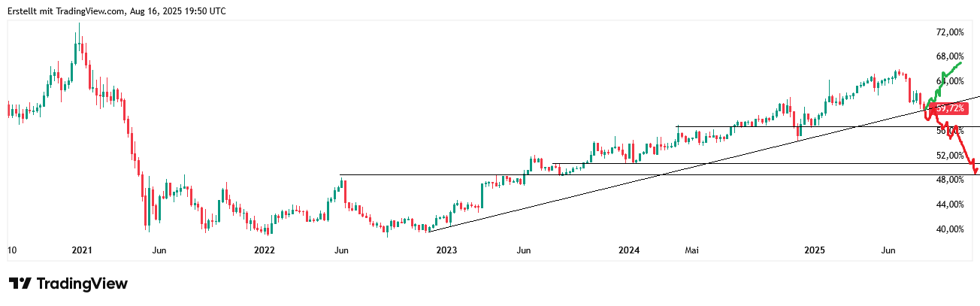Select the 2023 time axis label

446,250
